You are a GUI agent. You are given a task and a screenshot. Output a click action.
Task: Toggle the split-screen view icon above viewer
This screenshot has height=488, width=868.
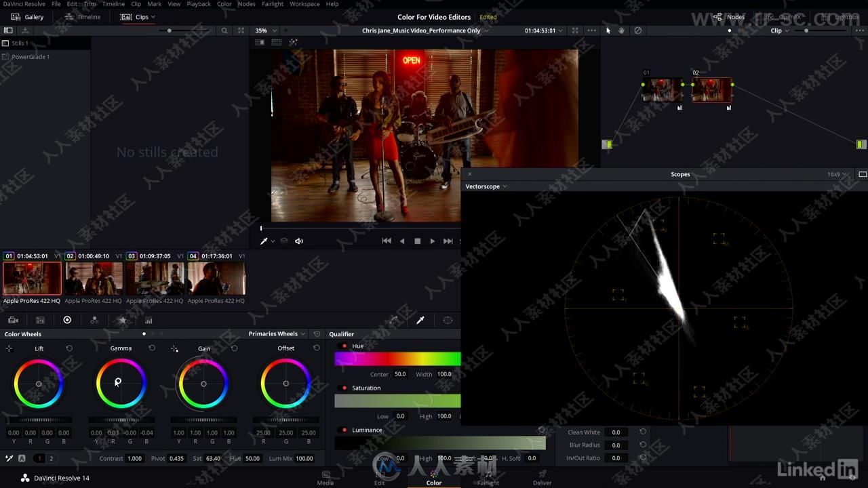pos(277,42)
